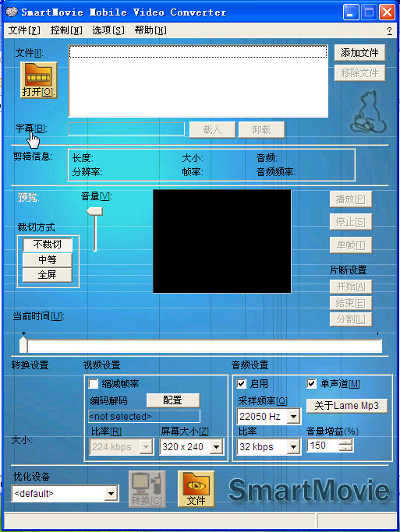The width and height of the screenshot is (400, 532).
Task: Open a video via the 打开 folder icon
Action: (39, 80)
